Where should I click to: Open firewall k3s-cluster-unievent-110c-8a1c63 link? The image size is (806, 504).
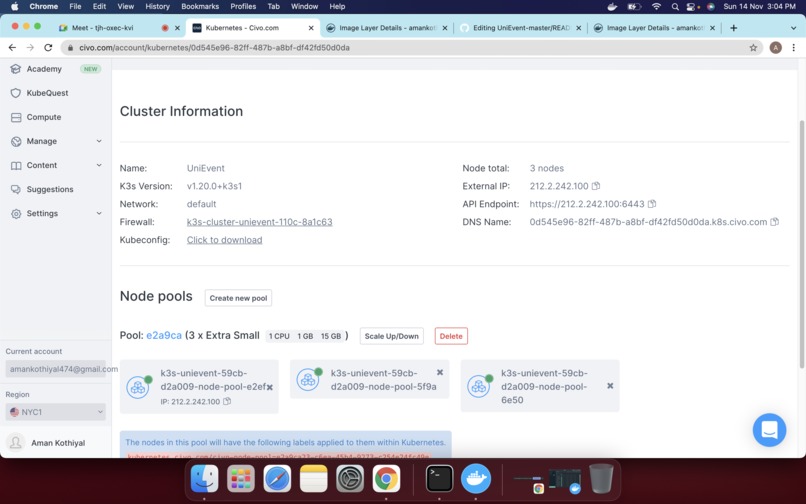tap(260, 222)
